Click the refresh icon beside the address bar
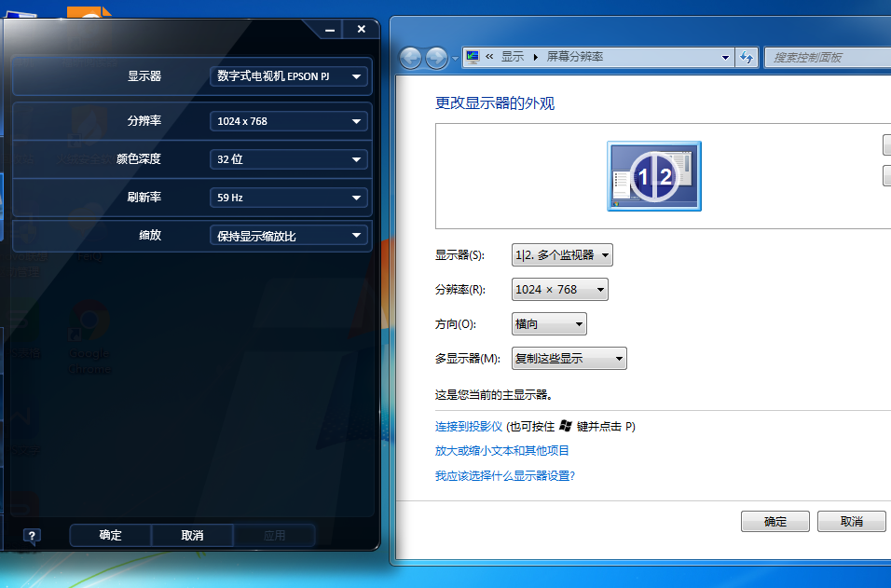The height and width of the screenshot is (588, 891). point(746,57)
